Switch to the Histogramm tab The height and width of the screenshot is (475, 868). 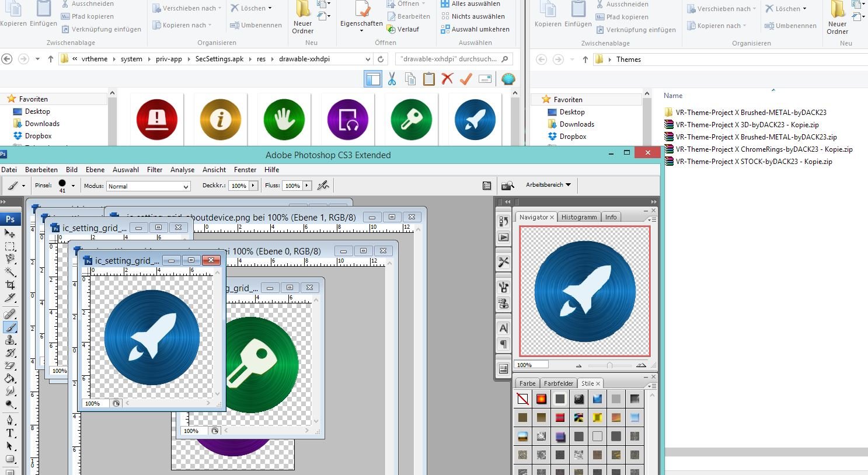[579, 217]
